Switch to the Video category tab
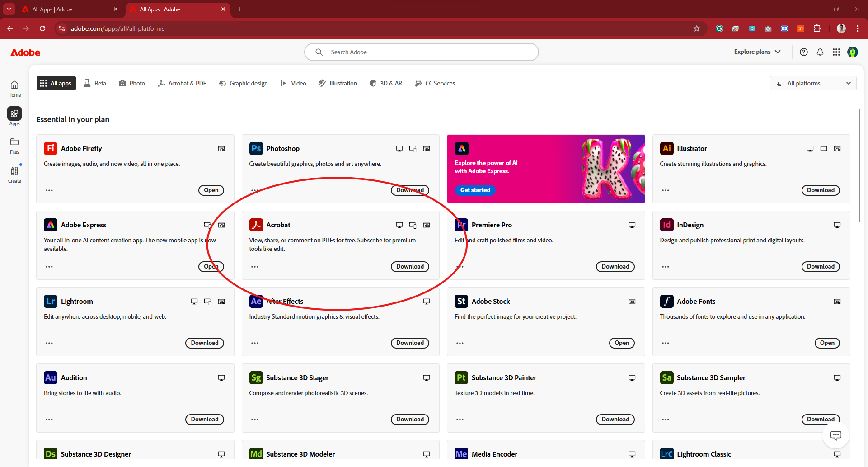868x467 pixels. [x=294, y=83]
